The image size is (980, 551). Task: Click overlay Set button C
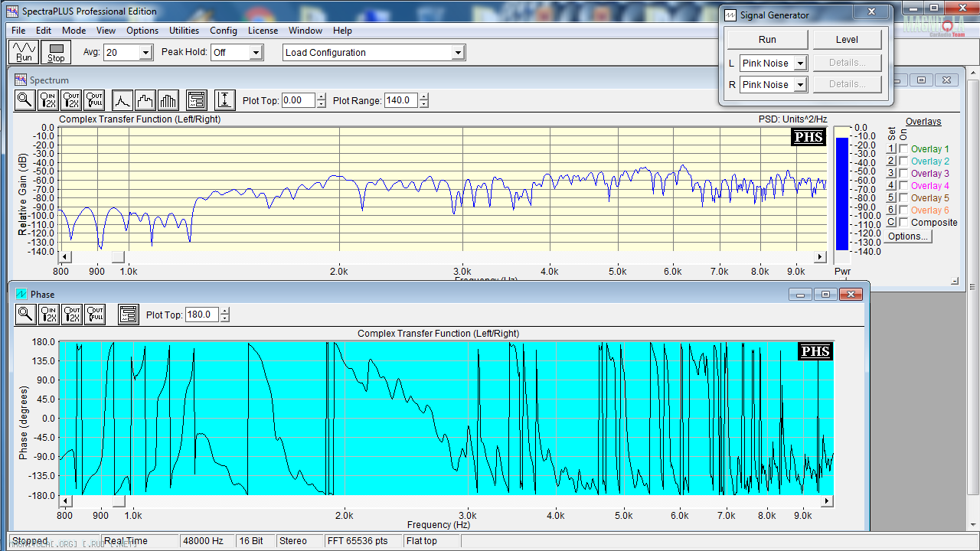[x=890, y=222]
